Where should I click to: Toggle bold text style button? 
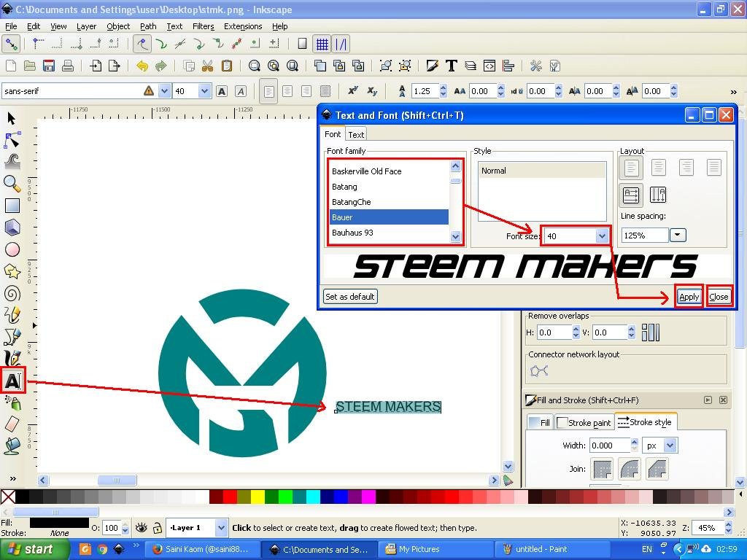pyautogui.click(x=222, y=91)
